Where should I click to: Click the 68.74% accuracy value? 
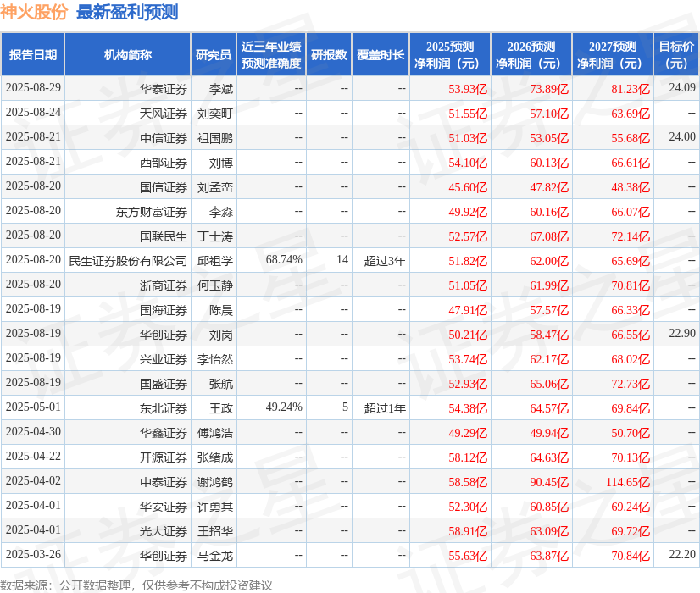[x=284, y=260]
